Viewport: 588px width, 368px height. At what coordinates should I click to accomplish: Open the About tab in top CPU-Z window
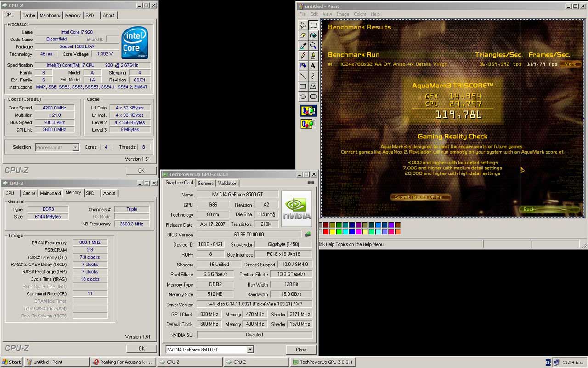tap(109, 16)
